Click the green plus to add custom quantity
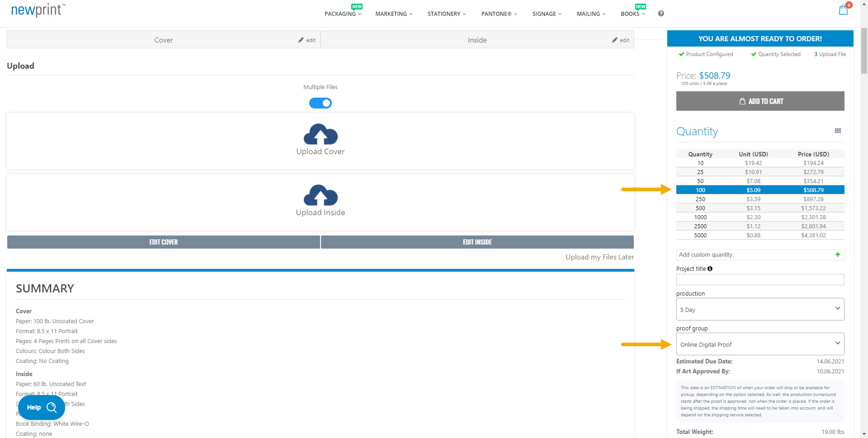Viewport: 868px width, 438px height. click(x=838, y=254)
